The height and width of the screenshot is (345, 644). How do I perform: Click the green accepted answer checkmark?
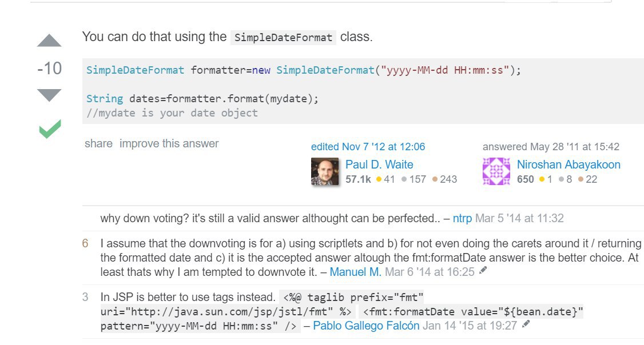pyautogui.click(x=50, y=129)
